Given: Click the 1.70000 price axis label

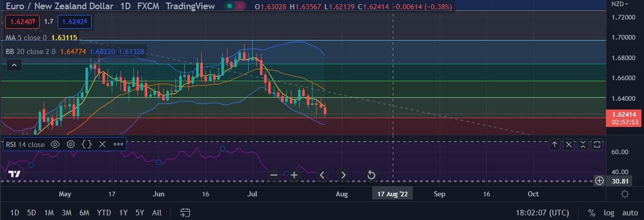Looking at the screenshot, I should click(x=622, y=38).
